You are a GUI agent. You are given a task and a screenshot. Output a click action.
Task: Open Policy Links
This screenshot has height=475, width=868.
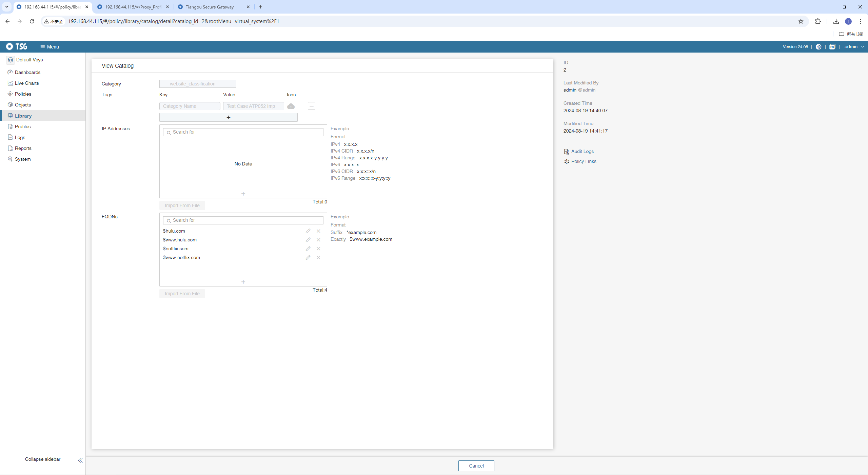584,161
